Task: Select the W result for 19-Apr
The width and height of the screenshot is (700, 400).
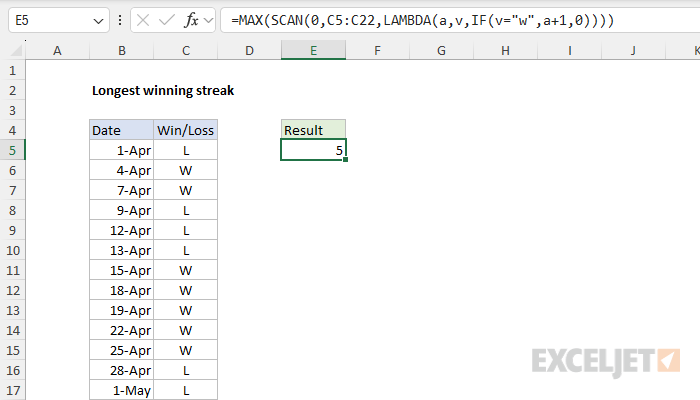Action: click(186, 310)
